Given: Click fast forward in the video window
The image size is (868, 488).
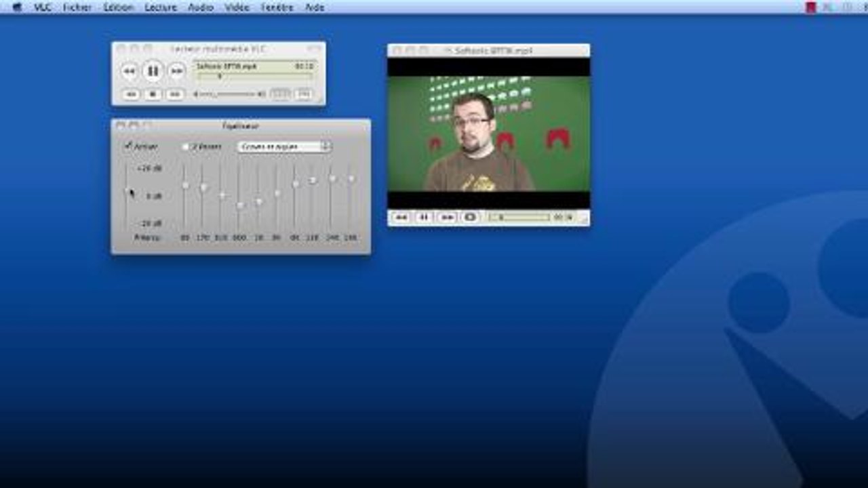Looking at the screenshot, I should tap(447, 218).
